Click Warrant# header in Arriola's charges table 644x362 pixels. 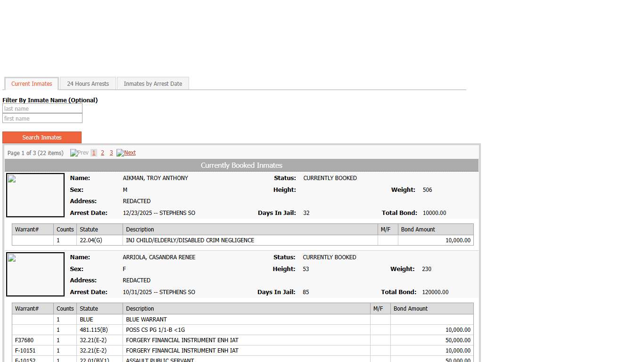pyautogui.click(x=26, y=309)
